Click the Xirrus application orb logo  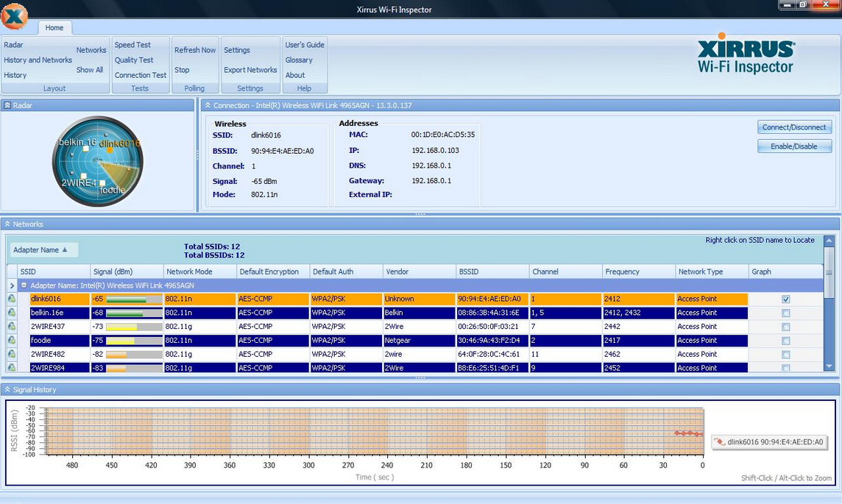[15, 15]
